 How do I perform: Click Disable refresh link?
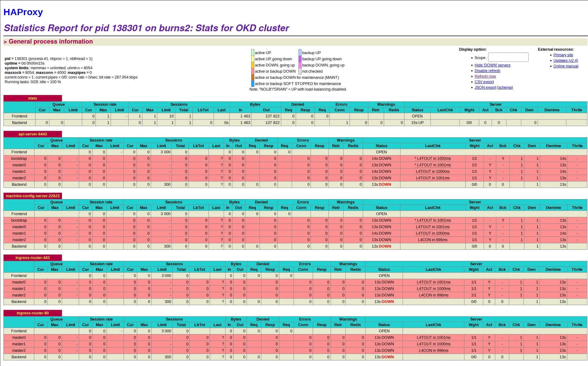point(487,71)
